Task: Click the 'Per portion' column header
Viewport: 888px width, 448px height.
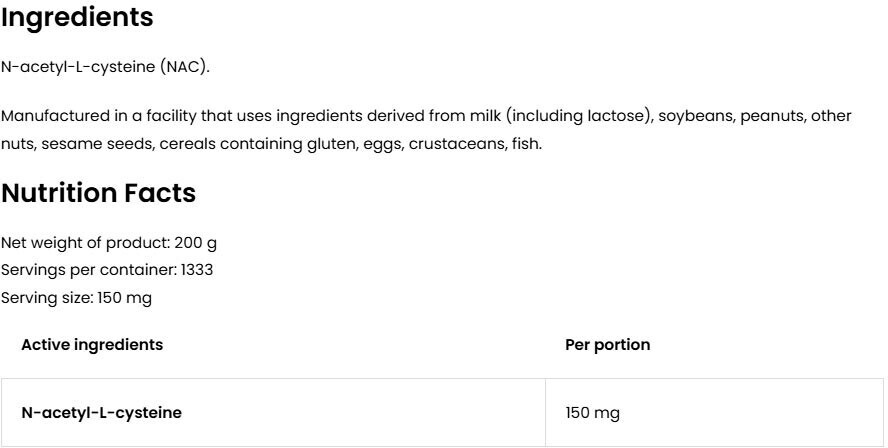Action: 608,345
